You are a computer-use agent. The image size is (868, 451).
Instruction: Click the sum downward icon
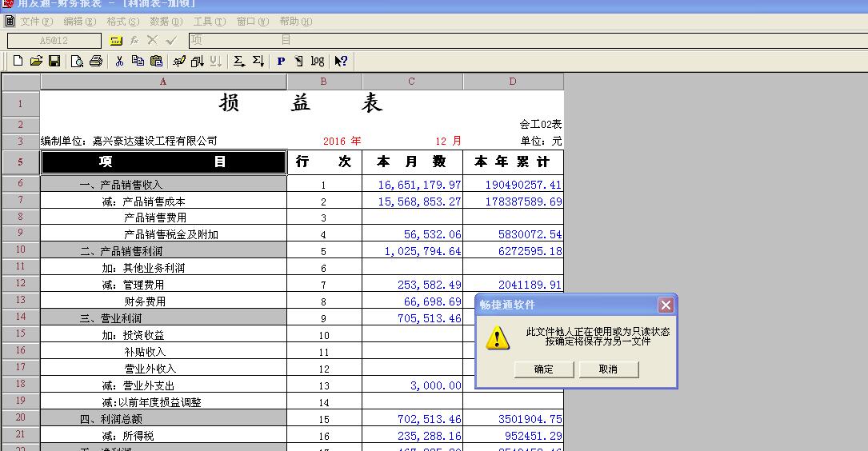[x=258, y=61]
